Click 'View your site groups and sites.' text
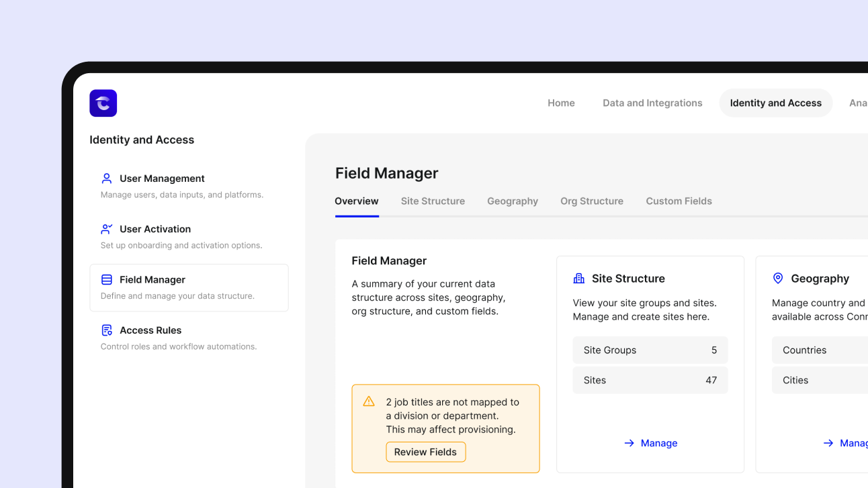The height and width of the screenshot is (488, 868). (645, 303)
